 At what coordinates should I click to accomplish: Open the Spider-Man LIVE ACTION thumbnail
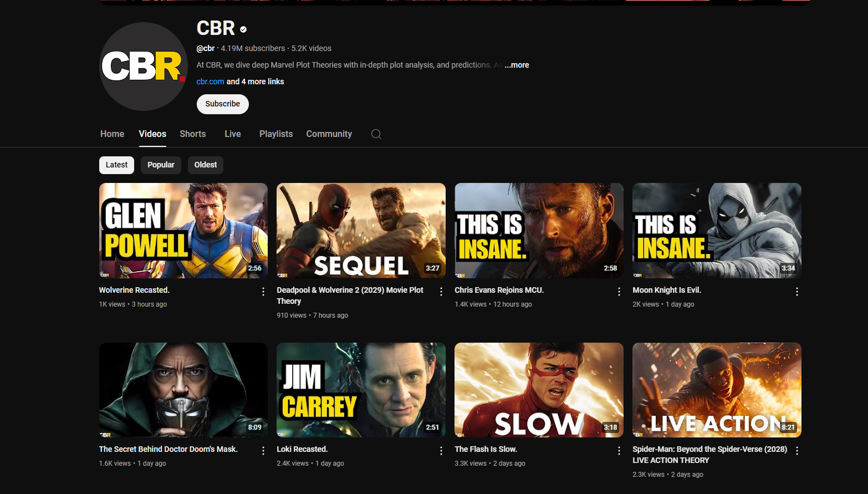717,390
